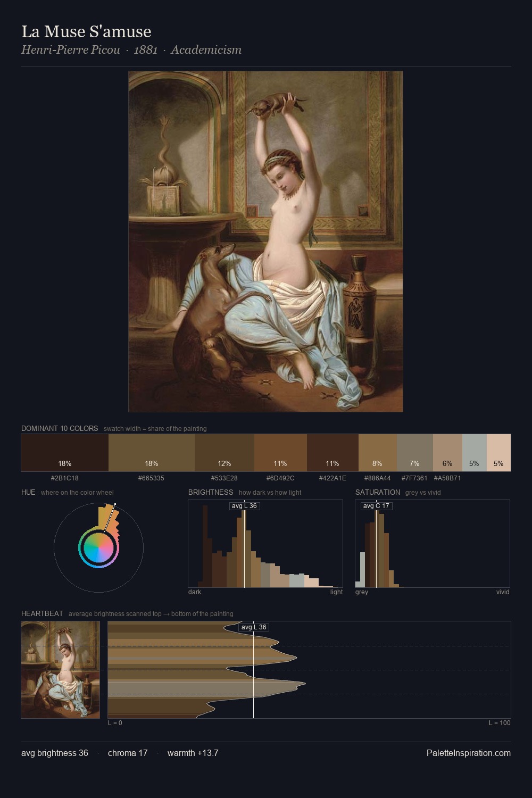532x798 pixels.
Task: Click the #A58B71 hex code label
Action: coord(447,478)
